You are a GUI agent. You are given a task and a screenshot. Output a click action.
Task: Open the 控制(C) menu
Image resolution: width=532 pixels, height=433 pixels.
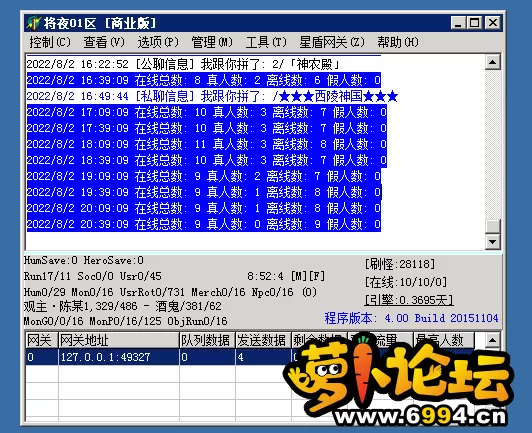(x=50, y=42)
